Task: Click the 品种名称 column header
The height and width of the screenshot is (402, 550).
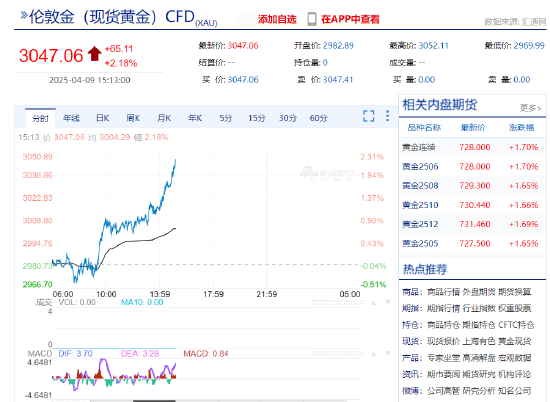Action: coord(424,128)
